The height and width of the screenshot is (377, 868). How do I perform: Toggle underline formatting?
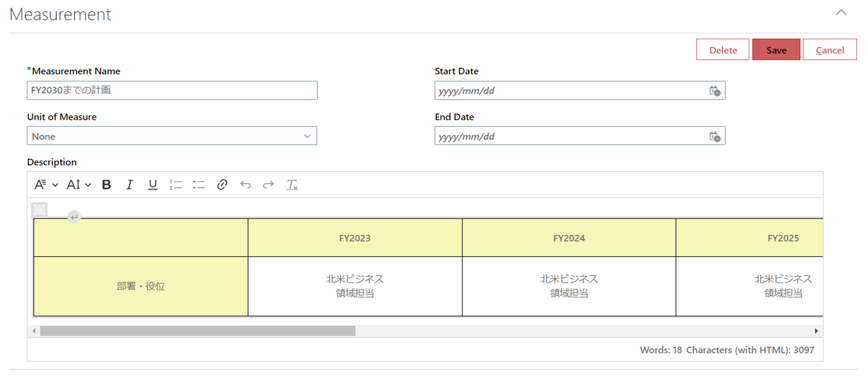[152, 184]
